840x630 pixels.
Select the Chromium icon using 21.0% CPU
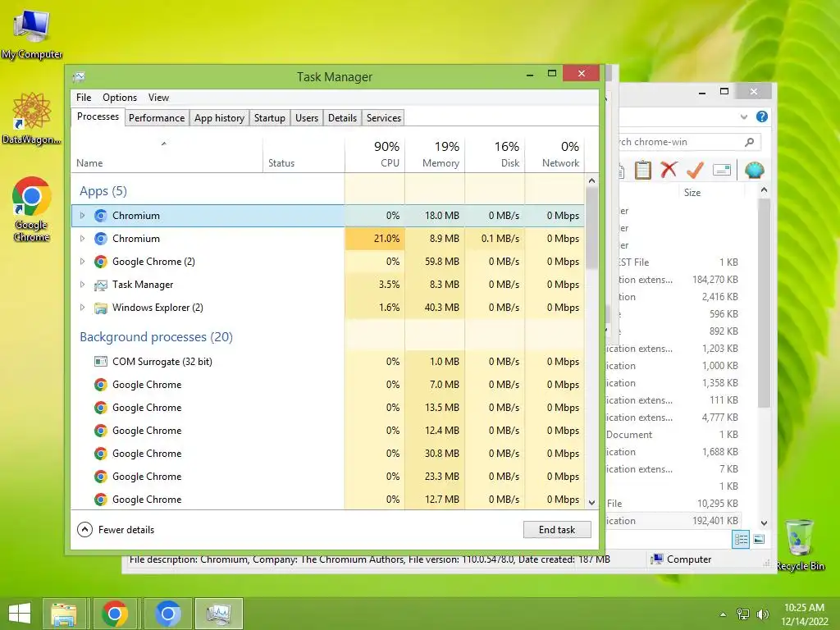(100, 239)
